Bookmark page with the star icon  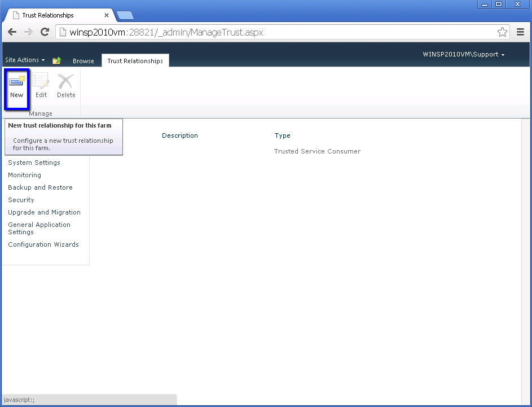(502, 32)
